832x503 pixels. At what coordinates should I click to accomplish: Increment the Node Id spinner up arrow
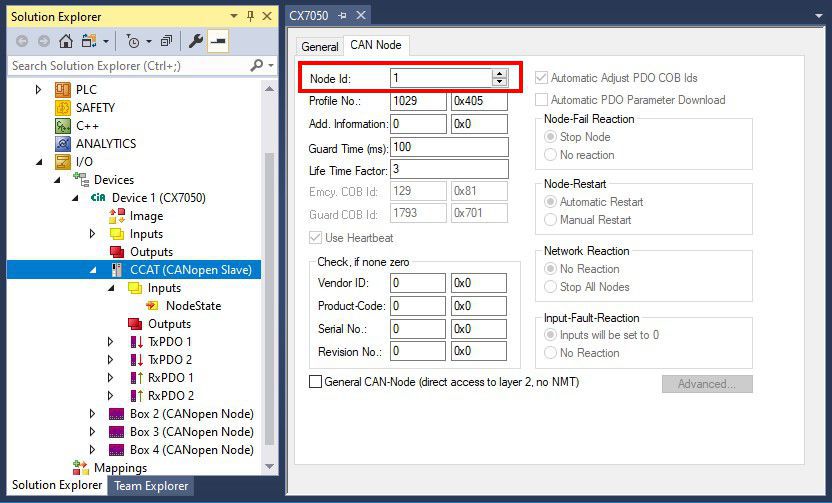(x=499, y=74)
